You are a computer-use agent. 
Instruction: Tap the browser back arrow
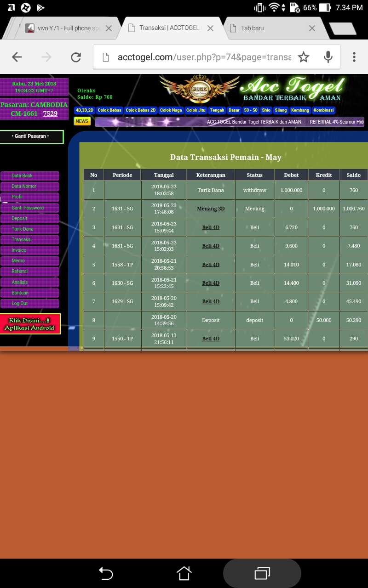17,57
